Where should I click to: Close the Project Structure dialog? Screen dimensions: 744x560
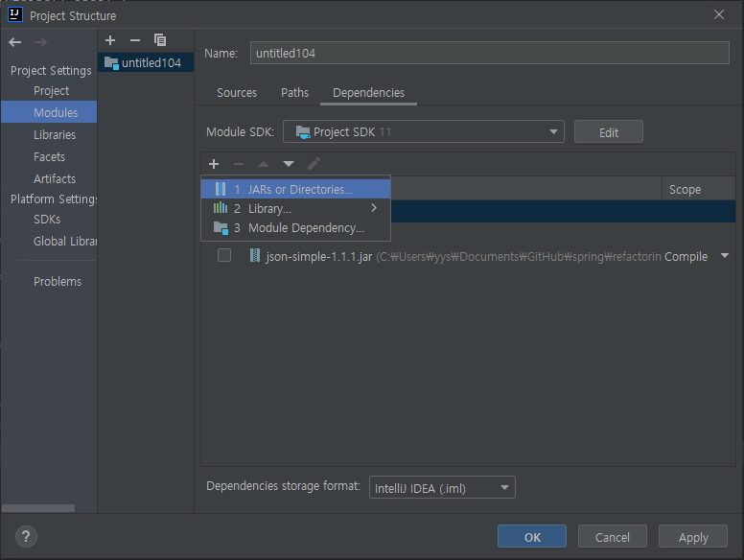click(x=719, y=14)
